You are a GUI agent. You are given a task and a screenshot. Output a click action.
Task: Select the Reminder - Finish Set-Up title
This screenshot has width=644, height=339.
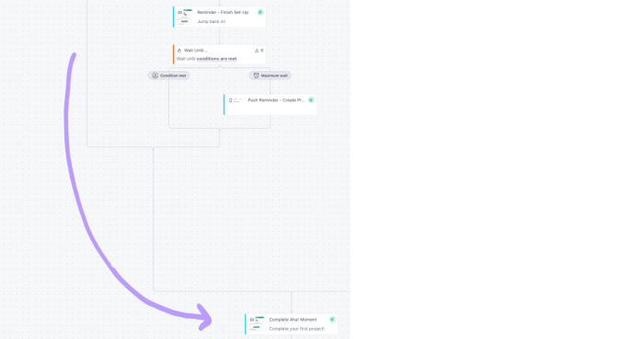click(223, 12)
